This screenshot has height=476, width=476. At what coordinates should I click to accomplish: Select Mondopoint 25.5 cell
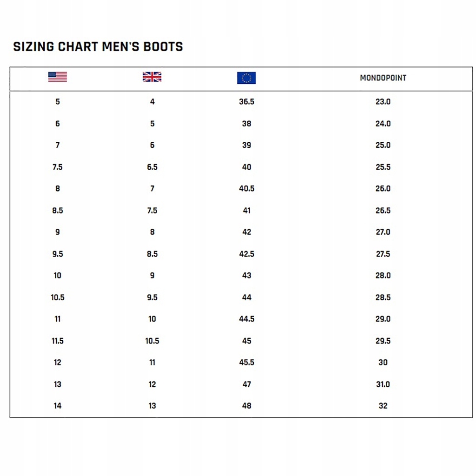click(383, 167)
